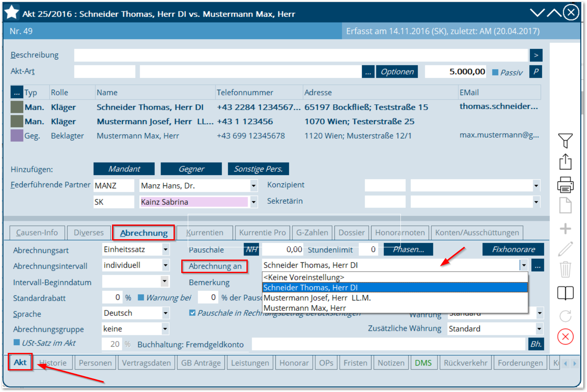Click the NH button next to Pauschale
Screen dimensions: 587x392
click(x=252, y=249)
